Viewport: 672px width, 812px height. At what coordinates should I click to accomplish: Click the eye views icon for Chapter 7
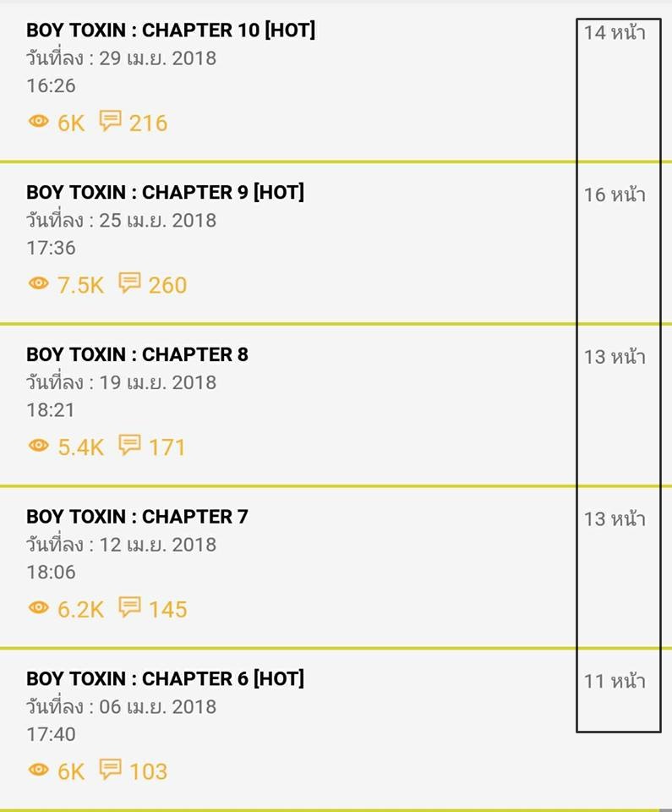tap(38, 607)
